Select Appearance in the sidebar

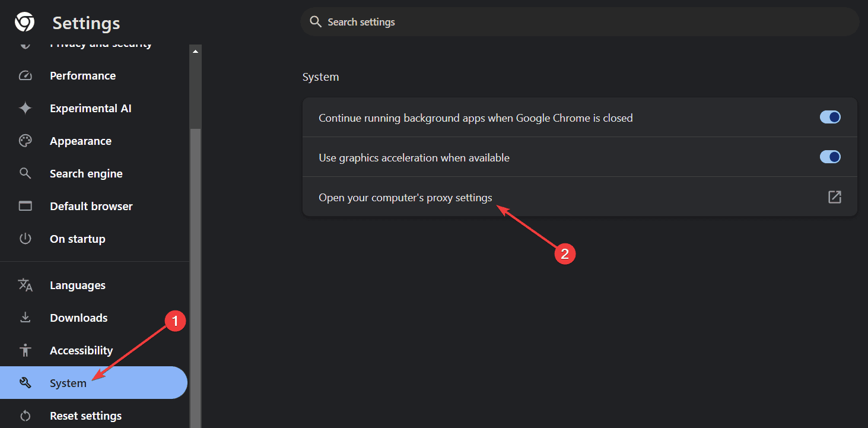(x=80, y=141)
